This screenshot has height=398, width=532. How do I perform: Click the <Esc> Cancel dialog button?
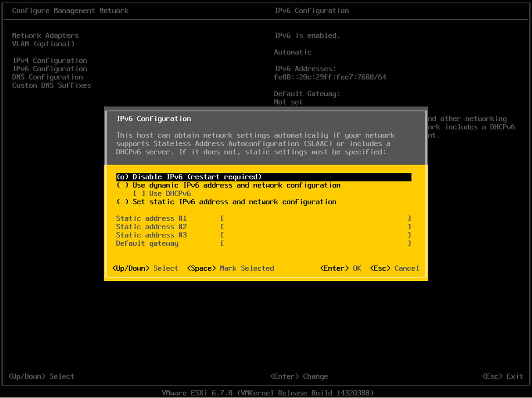tap(395, 268)
